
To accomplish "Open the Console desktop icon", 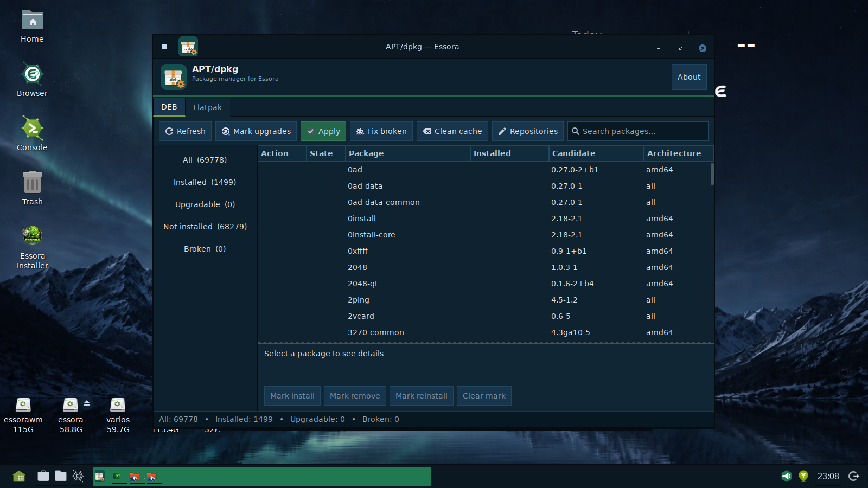I will click(x=32, y=134).
